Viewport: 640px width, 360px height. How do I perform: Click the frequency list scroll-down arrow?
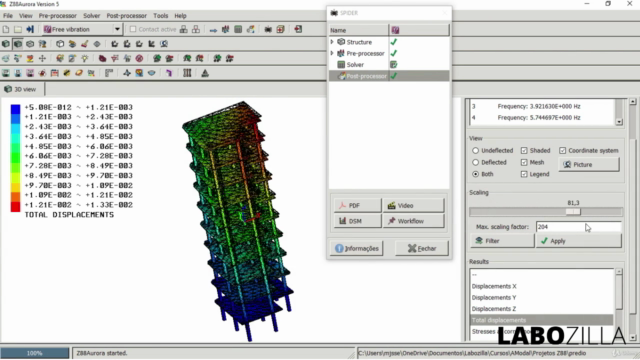[619, 122]
